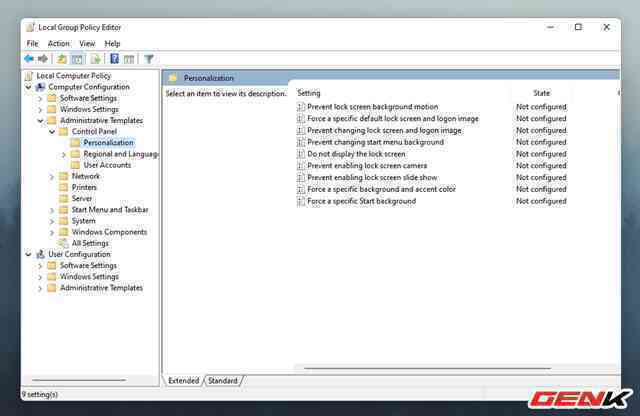Select Prevent changing lock screen and logon image

click(384, 131)
